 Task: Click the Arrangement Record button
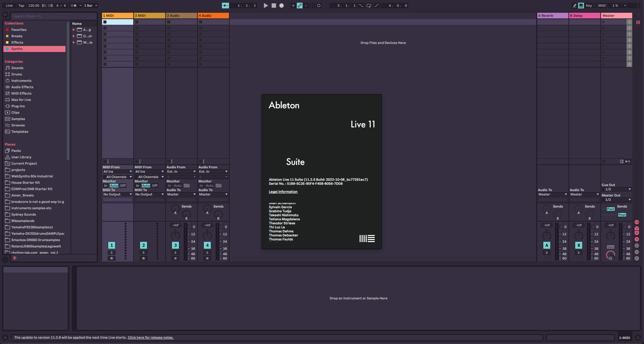click(282, 5)
